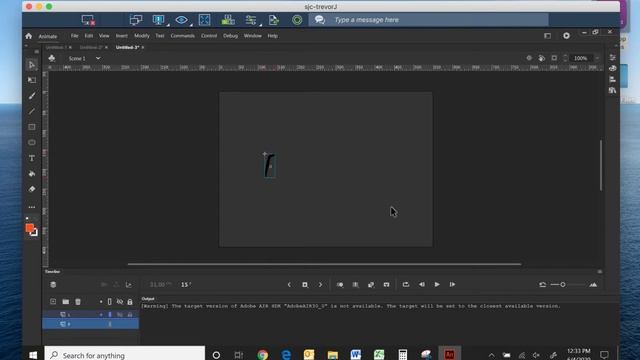
Task: Open the Modify menu
Action: click(142, 36)
